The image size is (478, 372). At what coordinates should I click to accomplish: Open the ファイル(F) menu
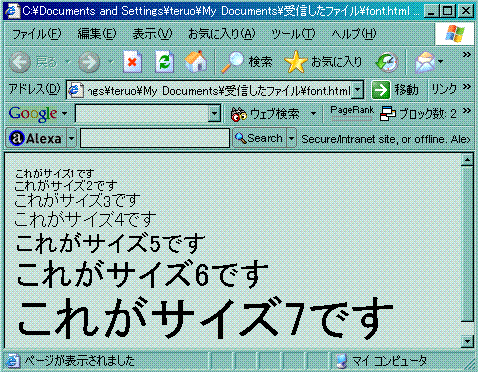pyautogui.click(x=37, y=34)
